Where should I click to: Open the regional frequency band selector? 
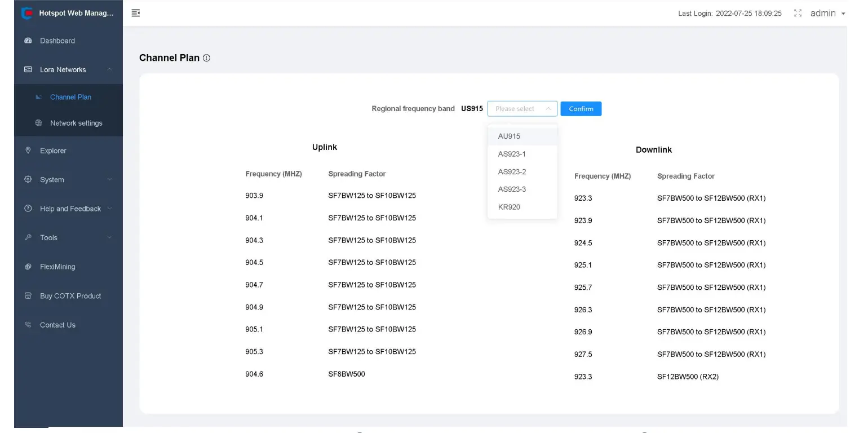522,108
